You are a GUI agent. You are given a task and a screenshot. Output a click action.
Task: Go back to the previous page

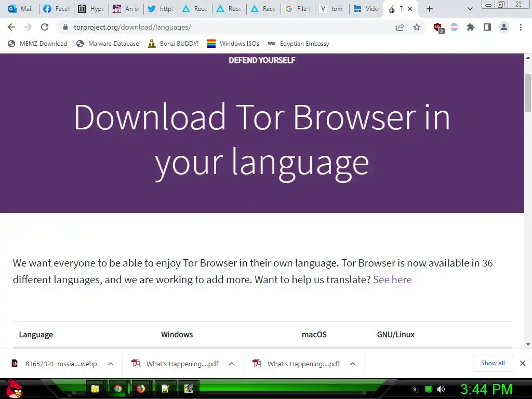point(11,27)
